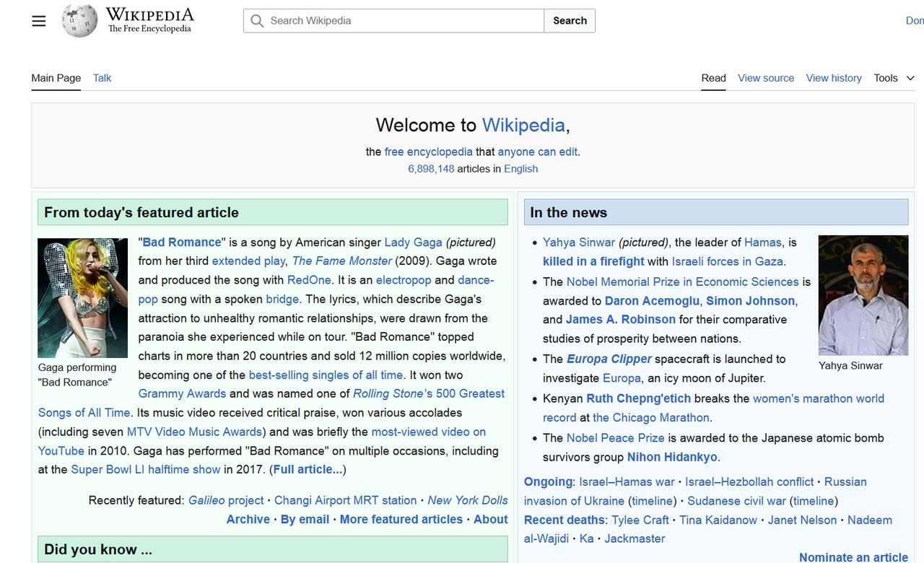Click the About link under featured article
Image resolution: width=924 pixels, height=563 pixels.
(x=491, y=519)
